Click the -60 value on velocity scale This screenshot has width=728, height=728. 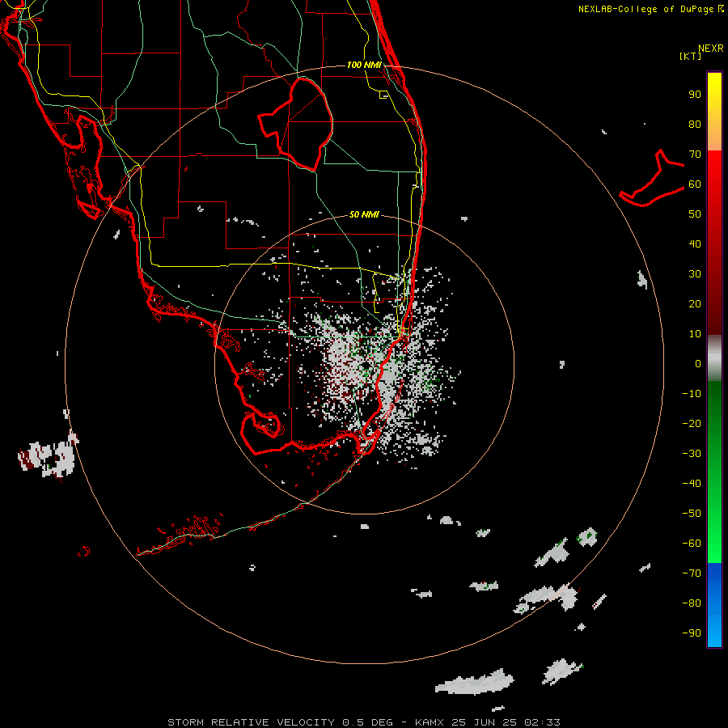pyautogui.click(x=692, y=544)
